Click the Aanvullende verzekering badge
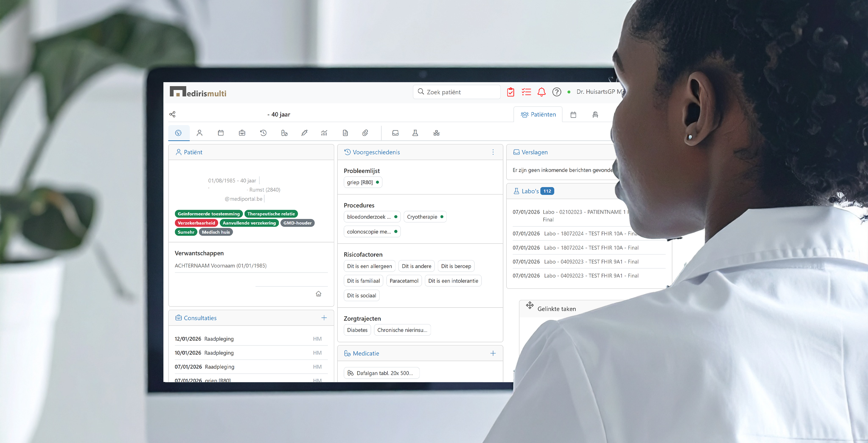 249,223
